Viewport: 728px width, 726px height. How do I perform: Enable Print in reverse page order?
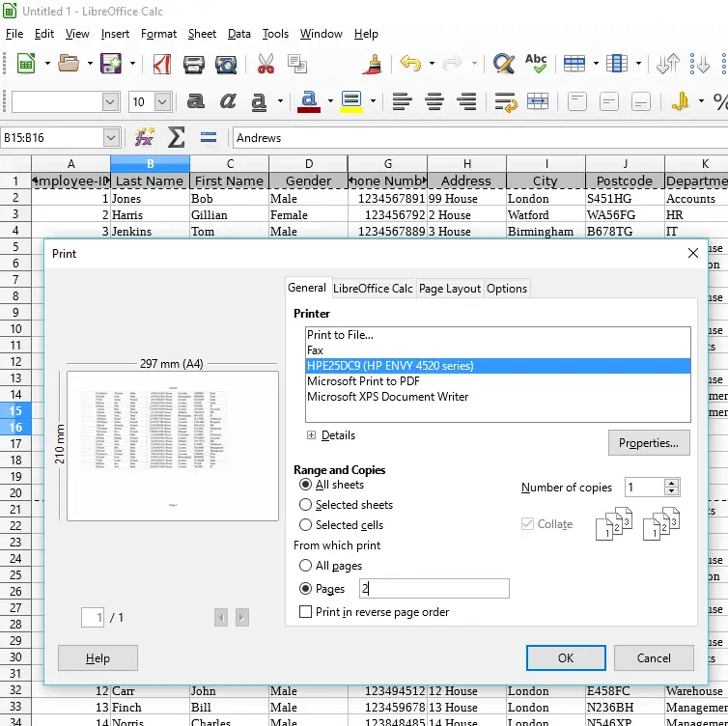click(x=305, y=611)
